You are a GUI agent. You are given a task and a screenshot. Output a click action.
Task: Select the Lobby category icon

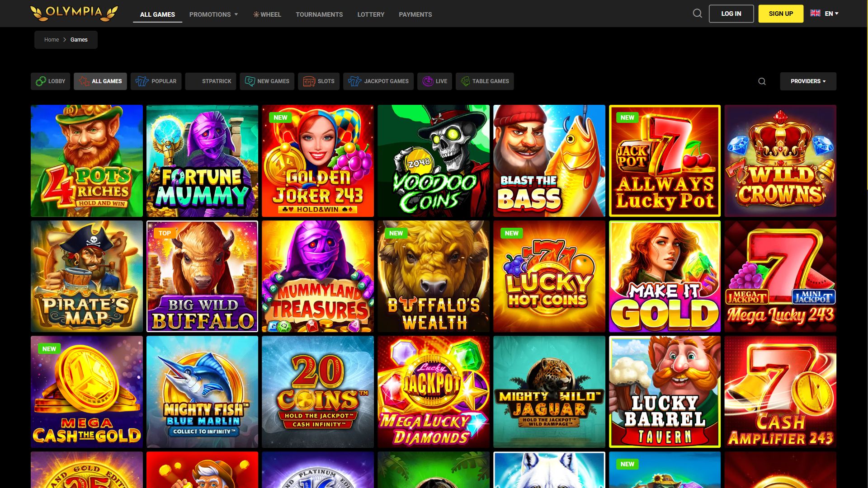coord(41,81)
